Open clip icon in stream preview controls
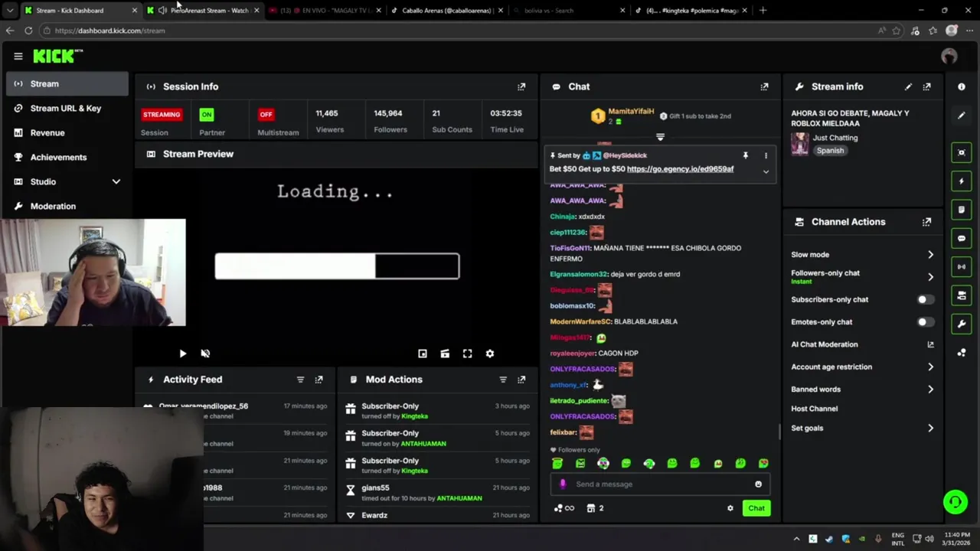The width and height of the screenshot is (980, 551). pyautogui.click(x=445, y=354)
